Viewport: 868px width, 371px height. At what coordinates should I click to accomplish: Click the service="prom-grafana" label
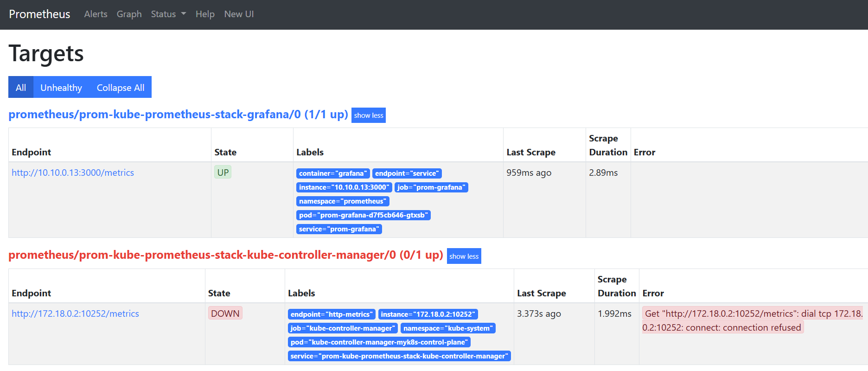(339, 229)
